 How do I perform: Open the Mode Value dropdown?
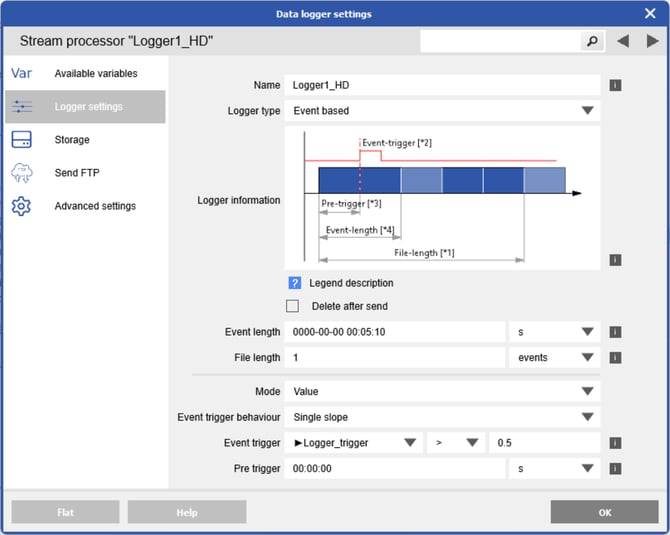pyautogui.click(x=442, y=391)
